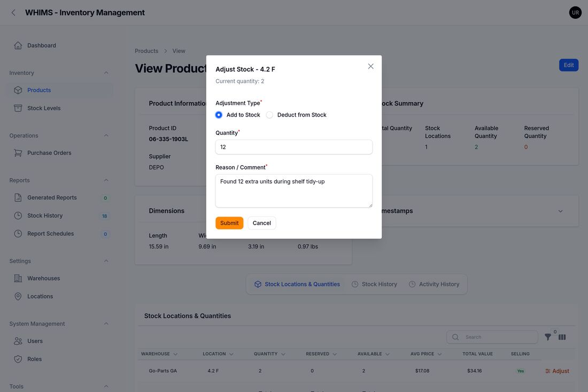Click the table Search field
This screenshot has width=588, height=392.
492,337
